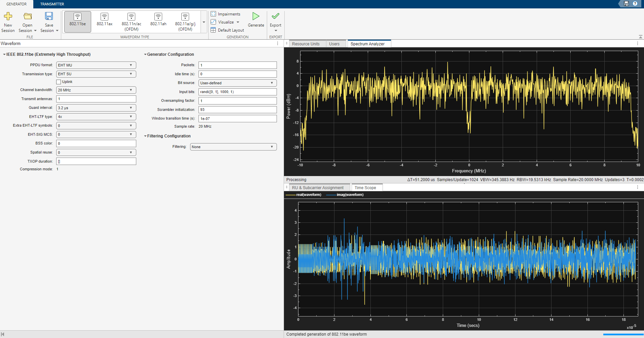
Task: Open the Channel bandwidth dropdown
Action: [x=96, y=90]
